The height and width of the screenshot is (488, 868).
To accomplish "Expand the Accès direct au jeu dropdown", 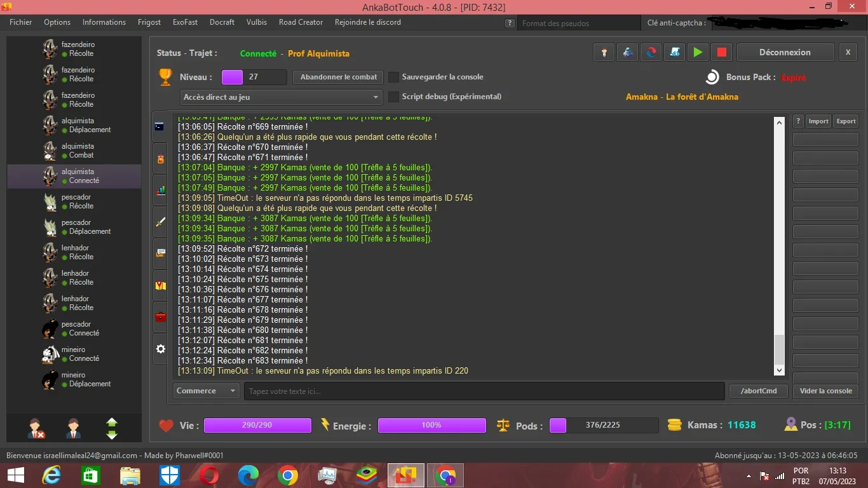I will coord(281,97).
